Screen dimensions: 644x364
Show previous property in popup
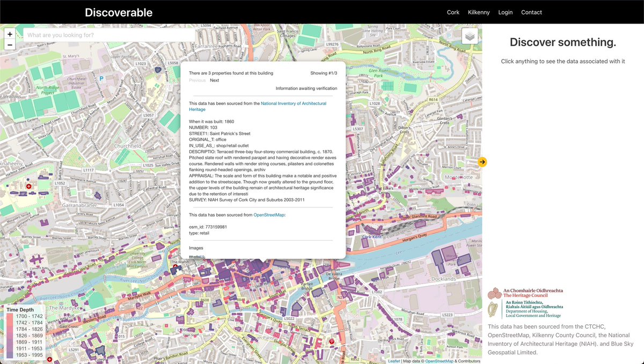click(x=197, y=80)
